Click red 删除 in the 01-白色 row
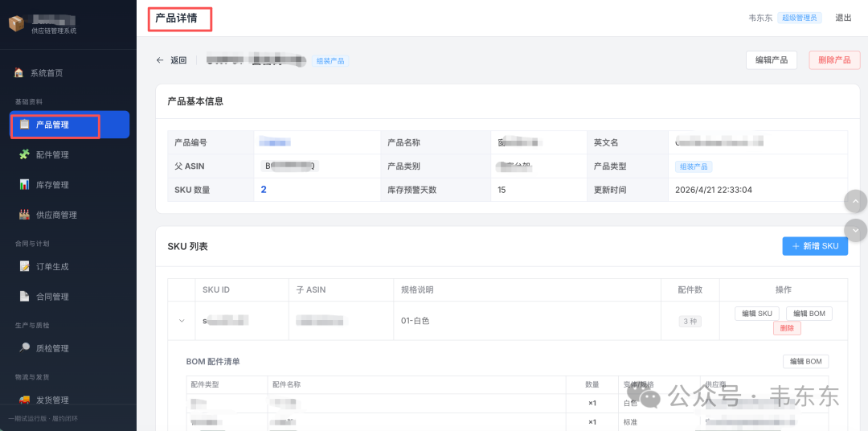The height and width of the screenshot is (431, 868). pos(787,328)
